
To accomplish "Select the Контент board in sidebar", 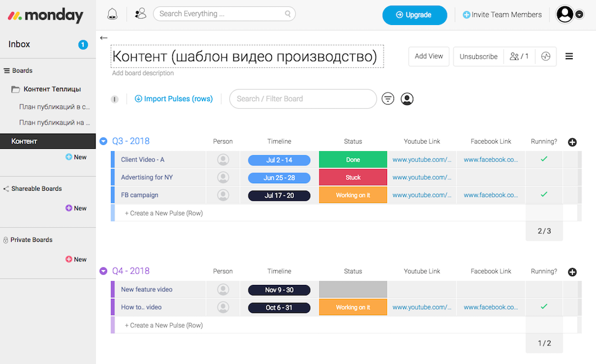I will click(24, 141).
